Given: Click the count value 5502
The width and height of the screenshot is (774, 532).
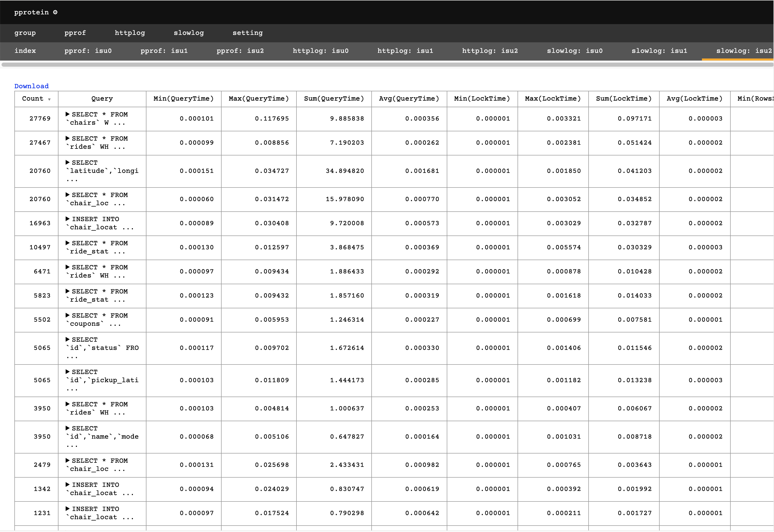Looking at the screenshot, I should [42, 320].
